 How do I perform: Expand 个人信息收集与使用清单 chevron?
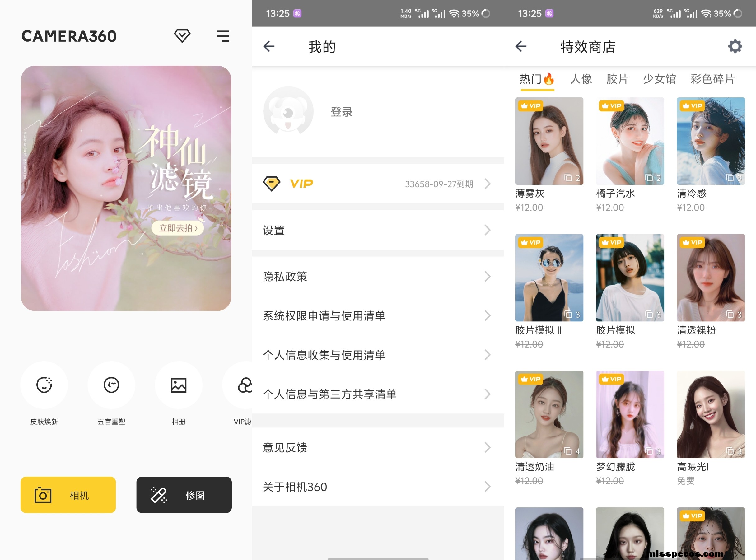tap(488, 355)
